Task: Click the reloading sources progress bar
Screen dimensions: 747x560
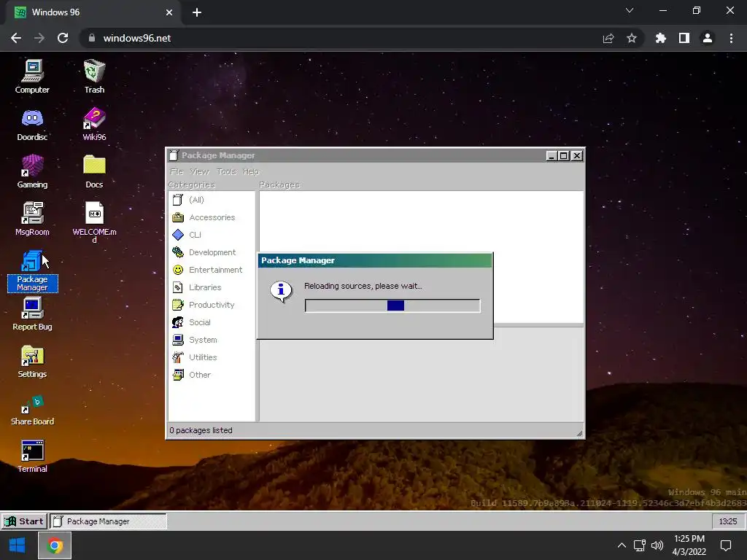Action: 392,306
